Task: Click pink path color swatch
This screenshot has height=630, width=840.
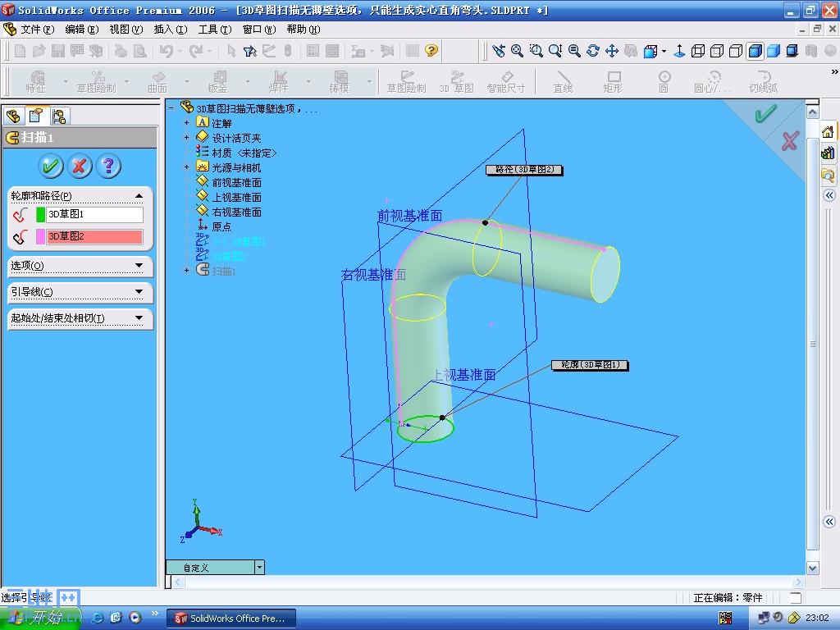Action: 40,236
